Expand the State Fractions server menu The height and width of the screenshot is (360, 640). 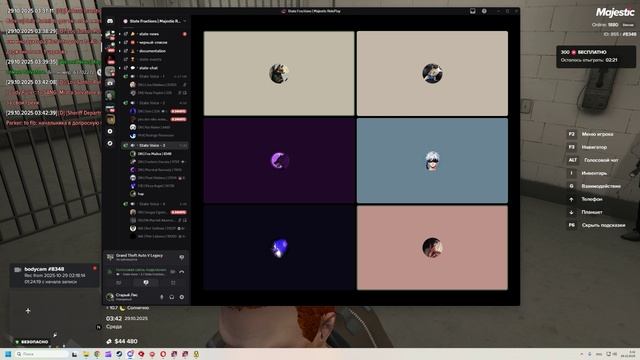point(184,21)
